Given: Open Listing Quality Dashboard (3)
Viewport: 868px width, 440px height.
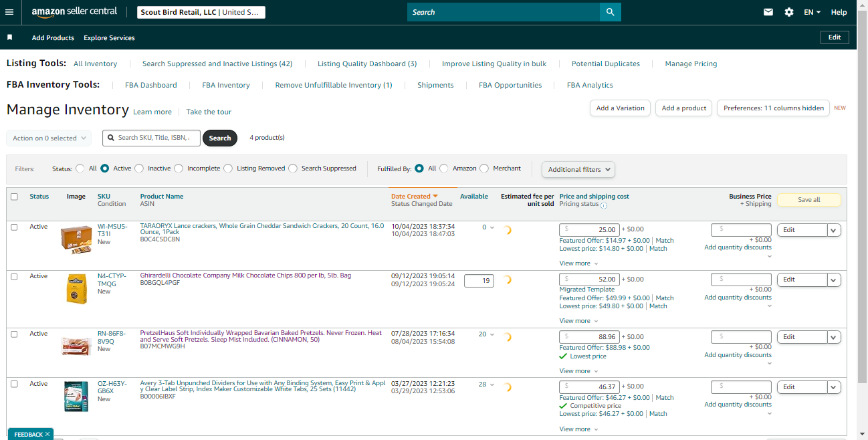Looking at the screenshot, I should pyautogui.click(x=367, y=64).
